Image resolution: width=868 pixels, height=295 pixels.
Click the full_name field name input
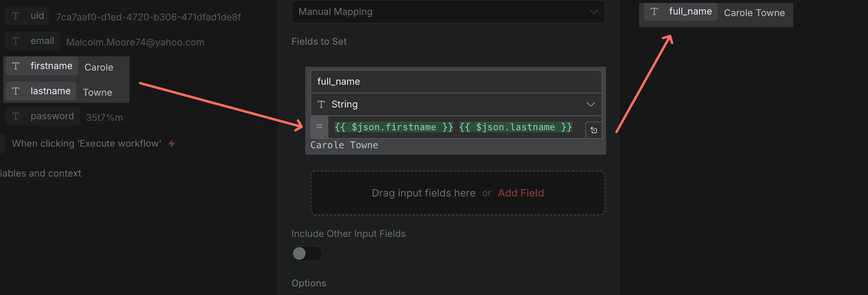(456, 82)
